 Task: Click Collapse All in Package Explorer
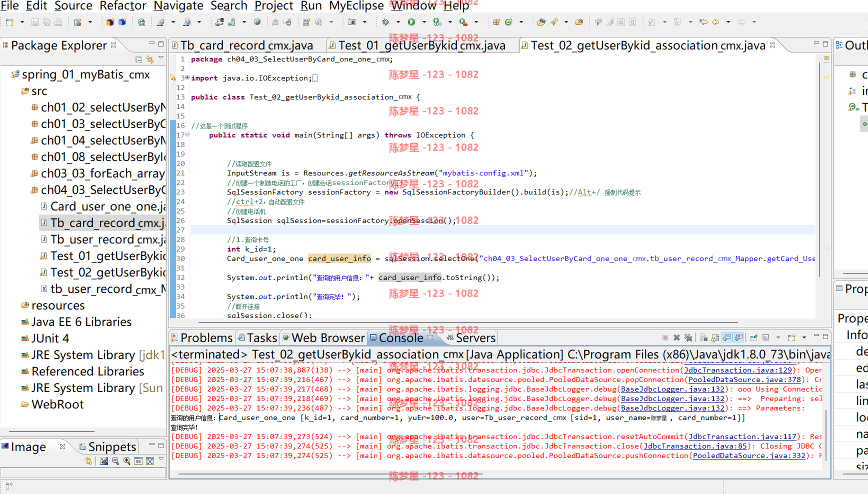click(139, 59)
